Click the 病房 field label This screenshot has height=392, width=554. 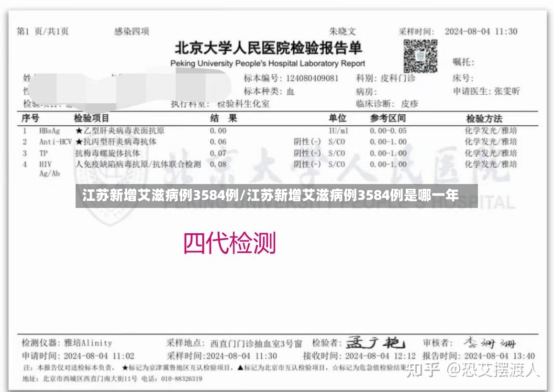[366, 92]
